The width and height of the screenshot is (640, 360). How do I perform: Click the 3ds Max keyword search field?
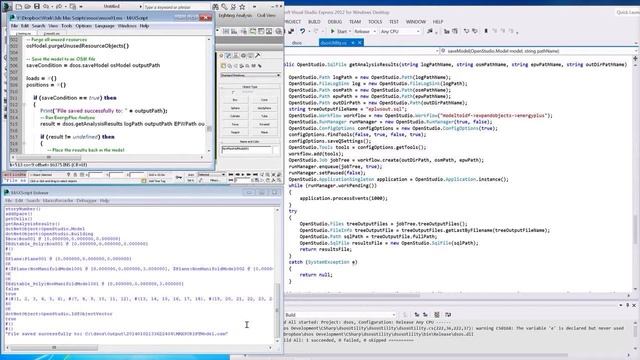click(x=177, y=7)
